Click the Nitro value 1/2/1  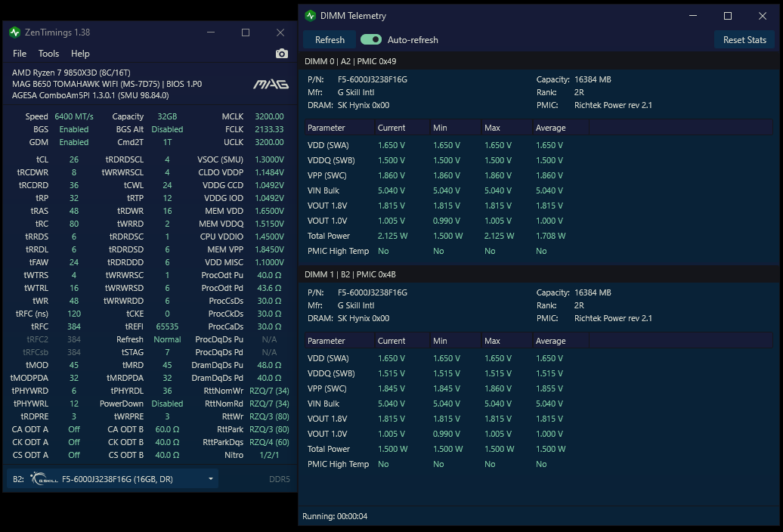269,455
